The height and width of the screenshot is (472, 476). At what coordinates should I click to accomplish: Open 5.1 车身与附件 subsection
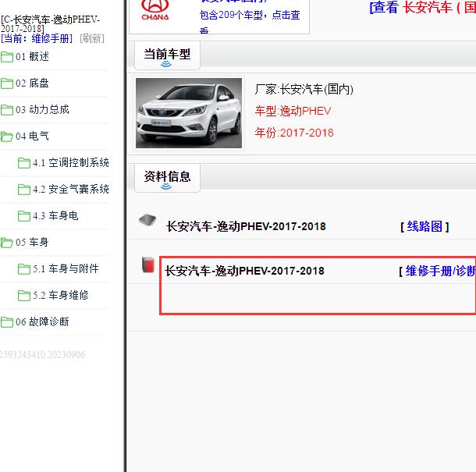[x=66, y=268]
